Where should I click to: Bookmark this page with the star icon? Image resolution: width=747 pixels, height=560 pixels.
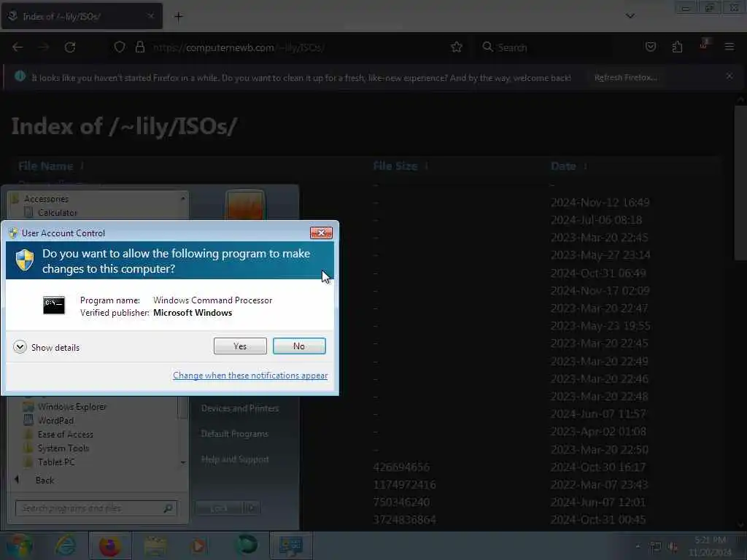(x=457, y=47)
